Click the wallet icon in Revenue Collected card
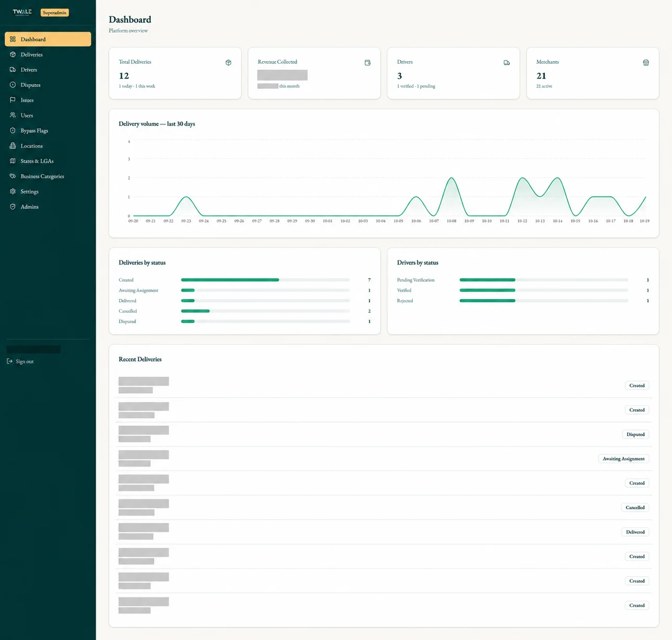 pos(368,63)
